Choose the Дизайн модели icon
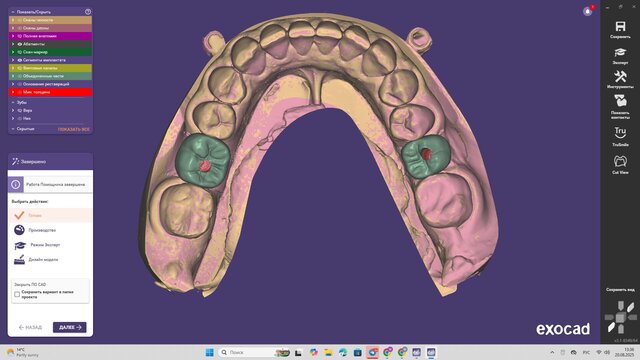Viewport: 640px width, 360px height. click(x=19, y=260)
